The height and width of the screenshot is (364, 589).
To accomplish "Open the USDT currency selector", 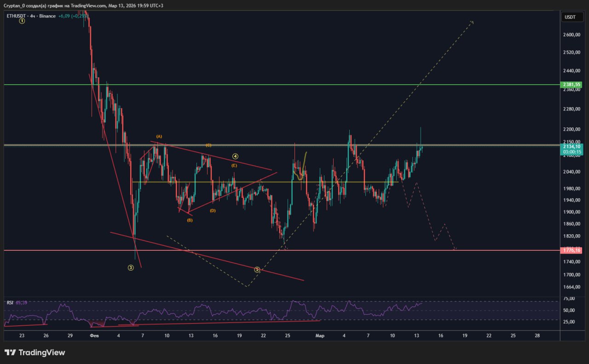I will point(570,17).
